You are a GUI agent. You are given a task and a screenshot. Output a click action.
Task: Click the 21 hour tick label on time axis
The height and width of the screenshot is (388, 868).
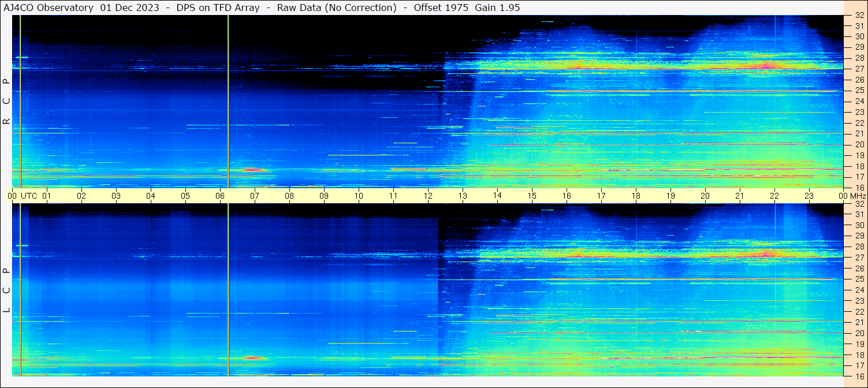[740, 196]
